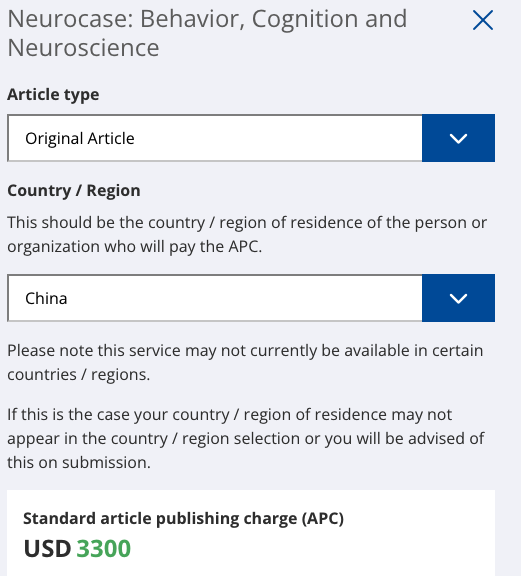521x576 pixels.
Task: Click the APC payer residence description text
Action: 247,234
